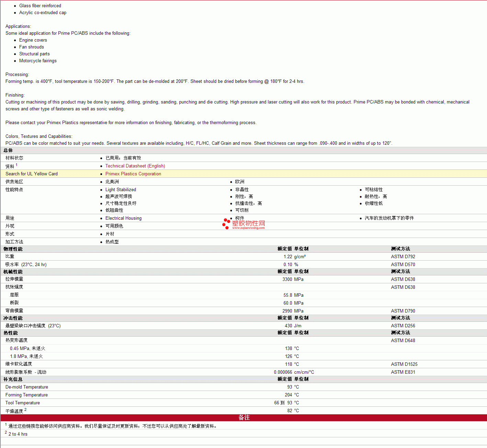Click the 'Colors, Textures and Capabilities:' heading
The image size is (487, 448).
click(x=39, y=136)
